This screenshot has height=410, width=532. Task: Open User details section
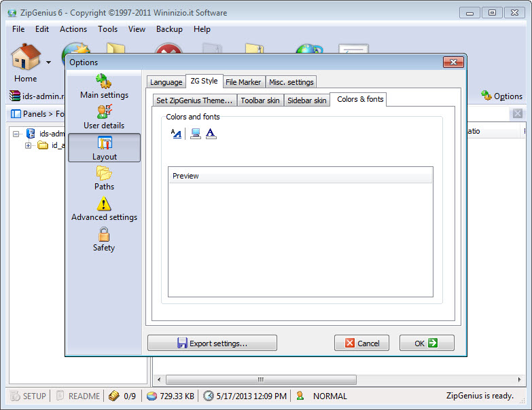point(104,117)
